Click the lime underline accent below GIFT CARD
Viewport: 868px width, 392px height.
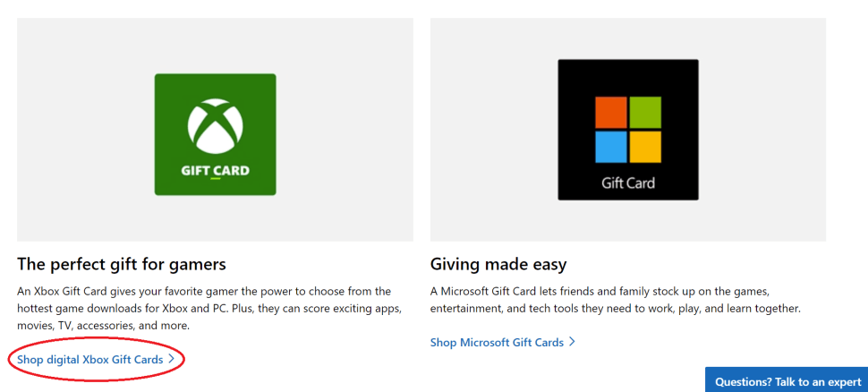coord(216,178)
